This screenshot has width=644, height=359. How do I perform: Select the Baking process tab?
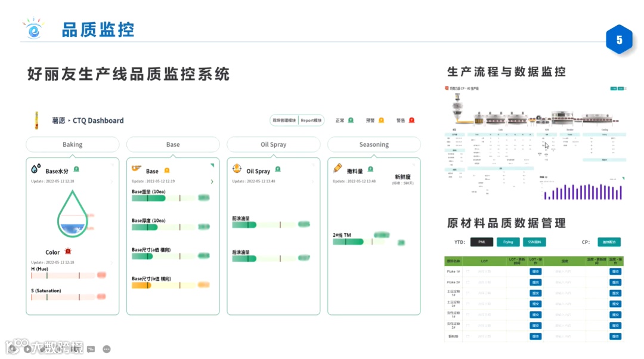pyautogui.click(x=73, y=144)
